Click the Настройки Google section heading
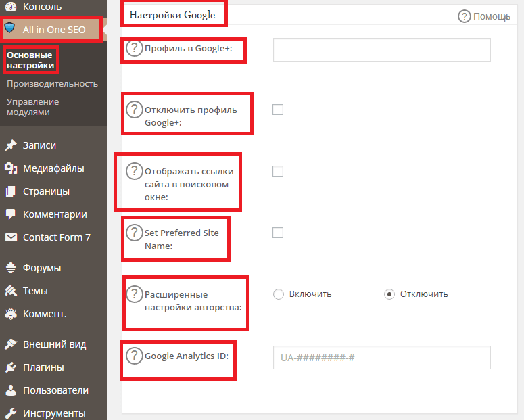The height and width of the screenshot is (420, 524). click(172, 15)
